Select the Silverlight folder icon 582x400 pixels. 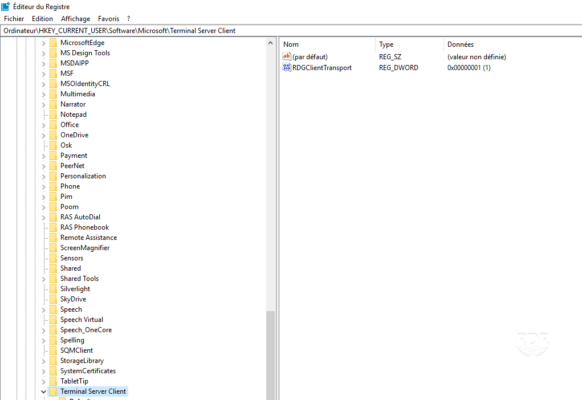coord(53,289)
